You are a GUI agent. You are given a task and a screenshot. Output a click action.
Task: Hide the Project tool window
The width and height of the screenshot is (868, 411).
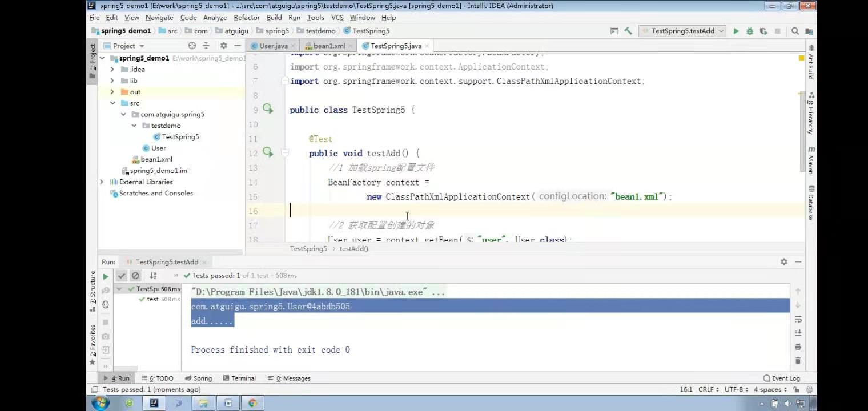(237, 46)
